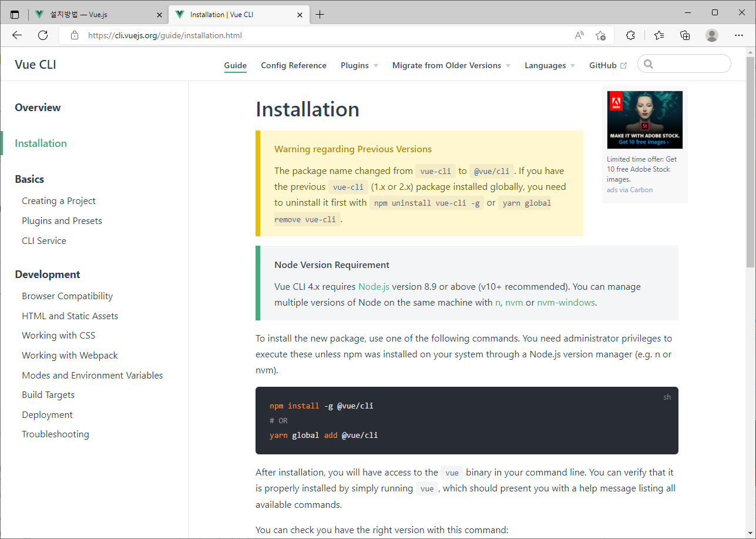Open the profile avatar icon

coord(712,35)
